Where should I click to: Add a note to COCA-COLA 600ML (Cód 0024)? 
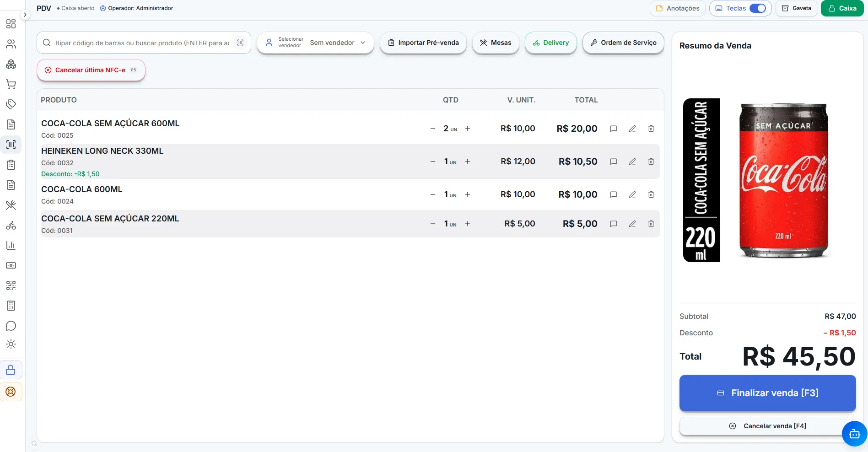(614, 194)
